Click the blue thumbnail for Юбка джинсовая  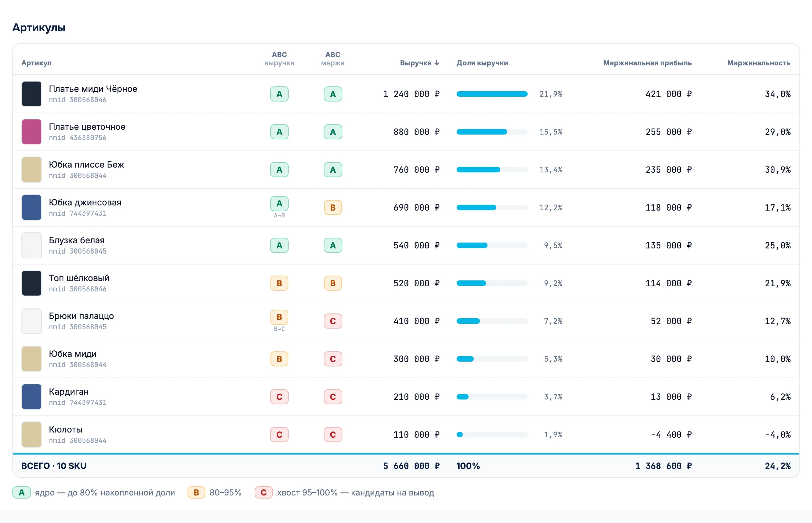(x=32, y=207)
